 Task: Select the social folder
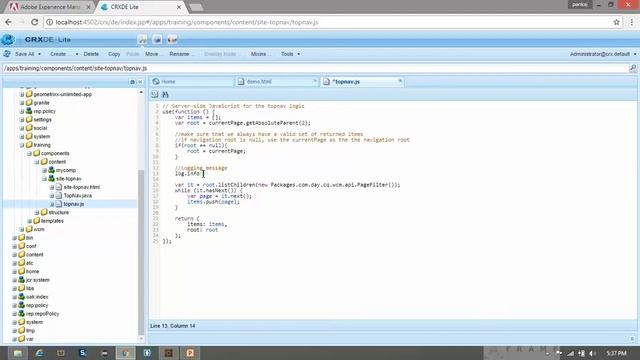tap(40, 128)
